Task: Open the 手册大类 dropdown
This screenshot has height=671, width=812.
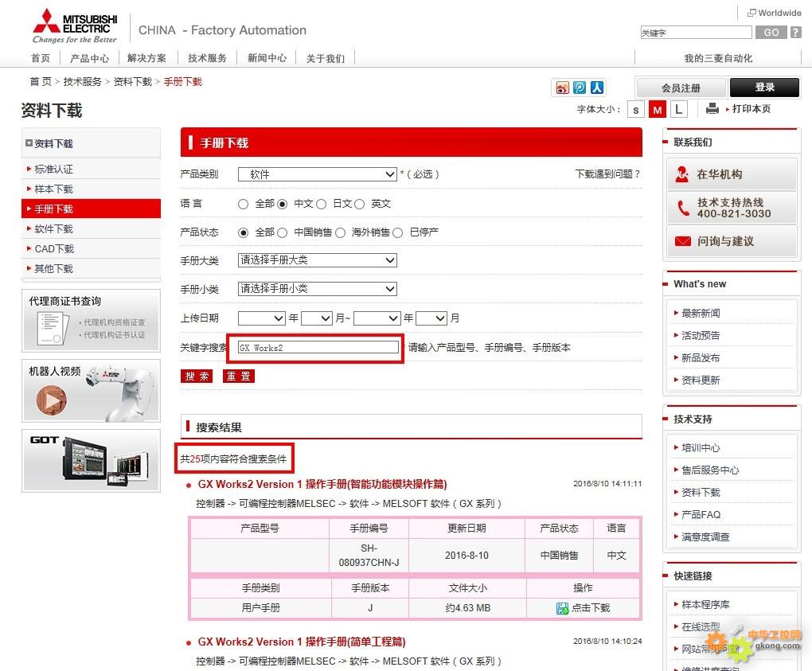Action: pos(318,260)
